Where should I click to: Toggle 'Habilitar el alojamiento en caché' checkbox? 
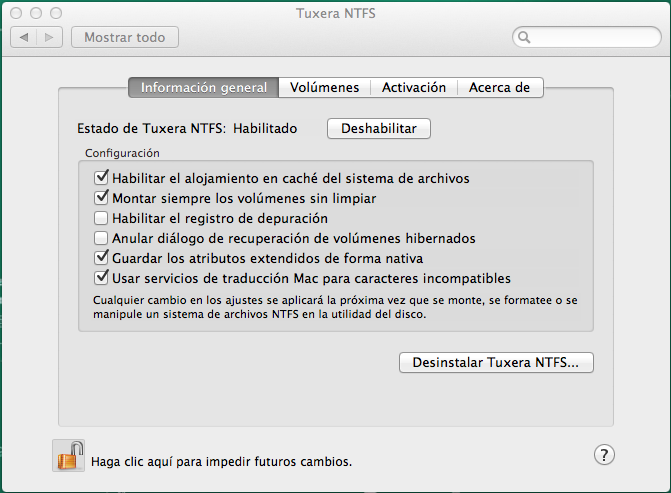[x=101, y=177]
